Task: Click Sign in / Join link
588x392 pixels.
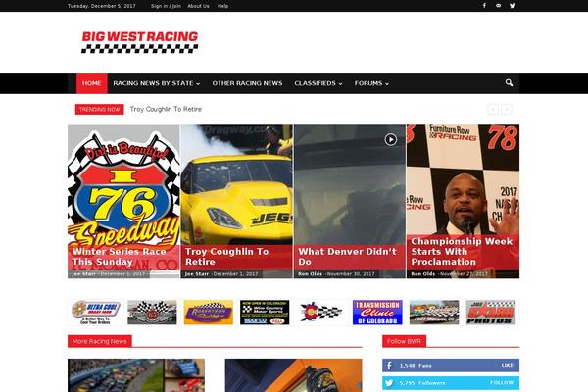Action: 166,6
